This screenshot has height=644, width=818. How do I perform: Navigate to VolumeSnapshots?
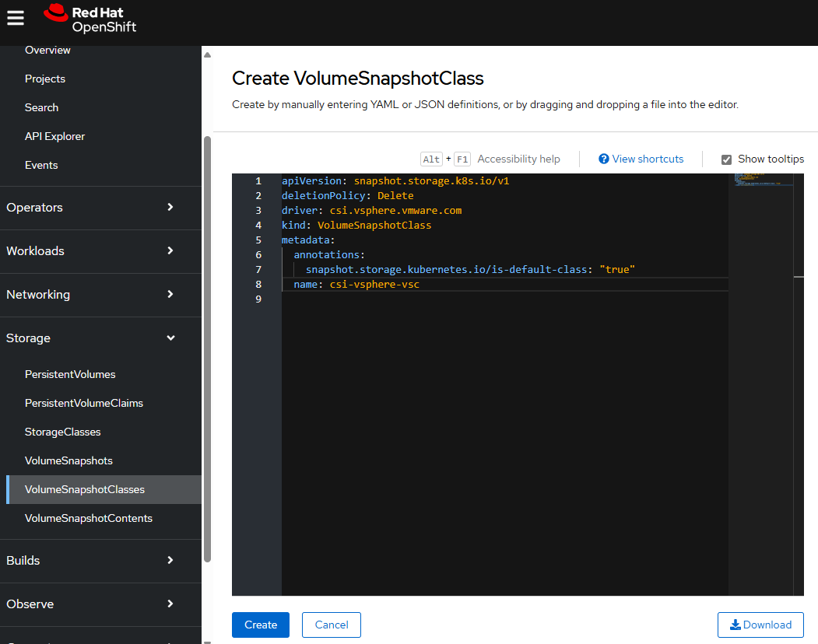click(x=68, y=460)
